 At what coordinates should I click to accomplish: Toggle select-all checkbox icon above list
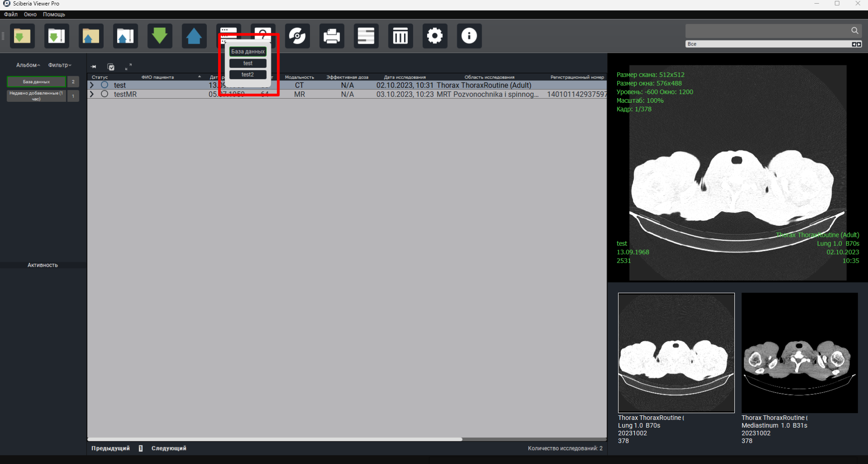(x=111, y=67)
